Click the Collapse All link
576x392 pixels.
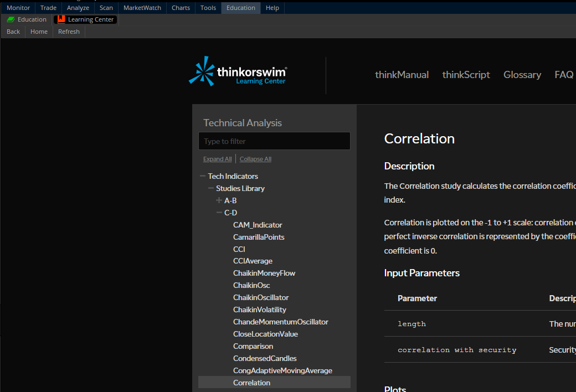tap(255, 159)
